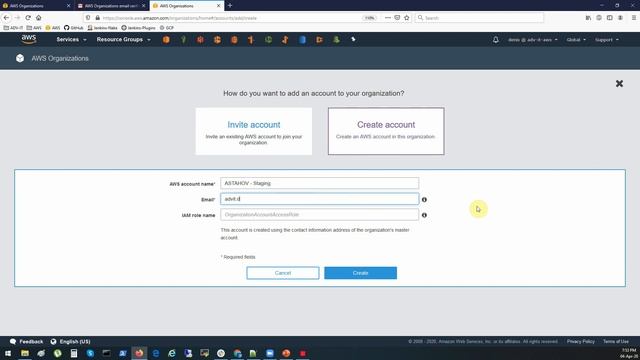Open Calculator from the taskbar

74,353
